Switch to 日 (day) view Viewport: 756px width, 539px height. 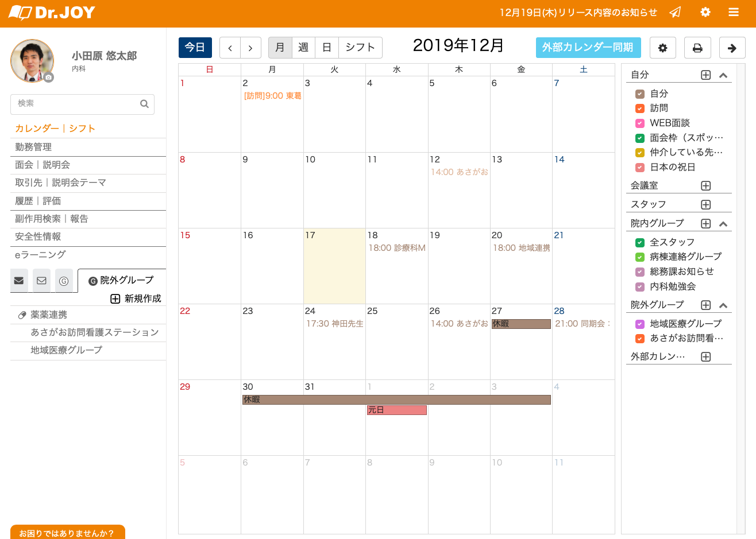[327, 48]
